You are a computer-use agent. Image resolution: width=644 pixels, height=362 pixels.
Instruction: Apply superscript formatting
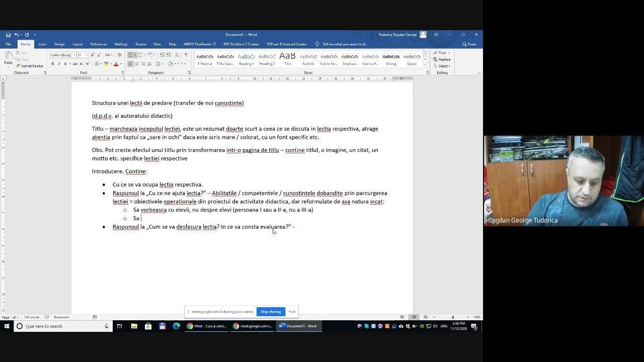(x=88, y=64)
